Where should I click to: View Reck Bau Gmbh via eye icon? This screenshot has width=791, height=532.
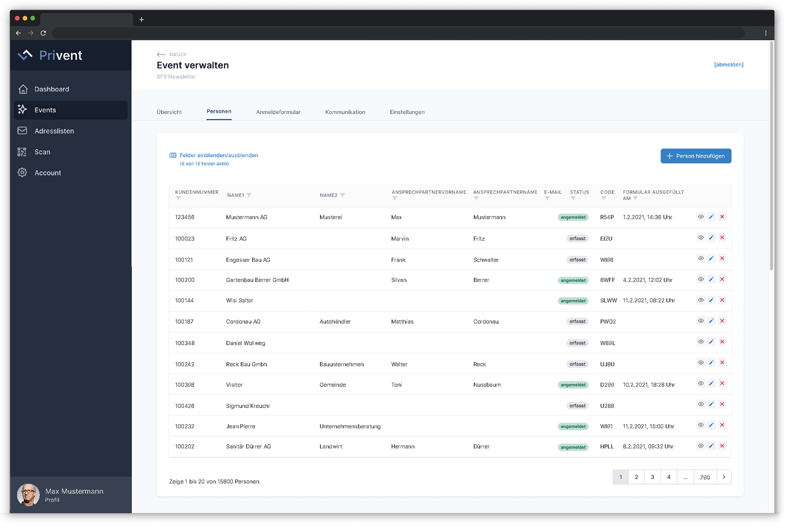click(x=701, y=362)
